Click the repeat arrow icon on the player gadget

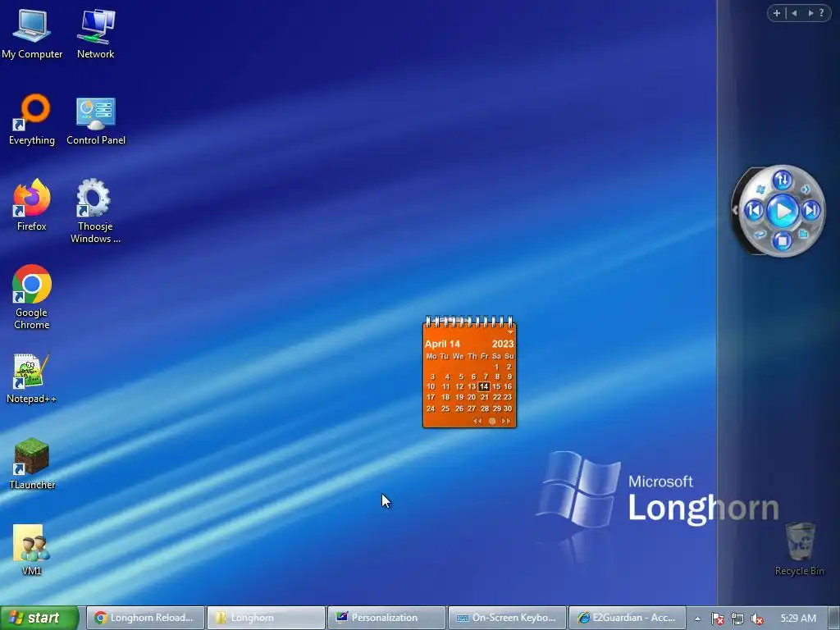pyautogui.click(x=760, y=235)
